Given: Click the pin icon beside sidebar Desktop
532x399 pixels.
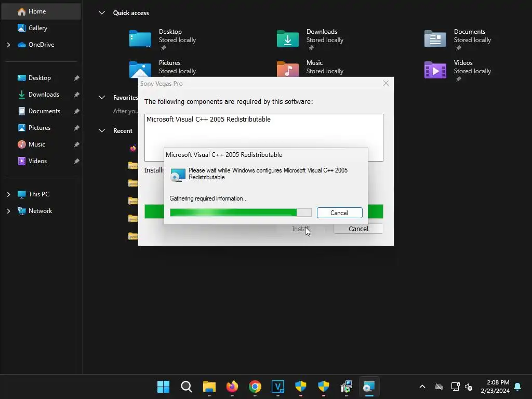Looking at the screenshot, I should 77,78.
